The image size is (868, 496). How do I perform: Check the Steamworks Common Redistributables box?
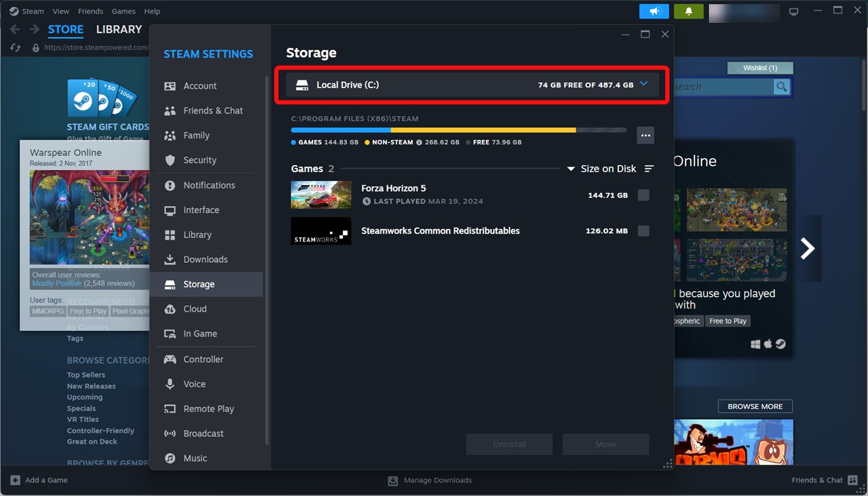tap(643, 231)
